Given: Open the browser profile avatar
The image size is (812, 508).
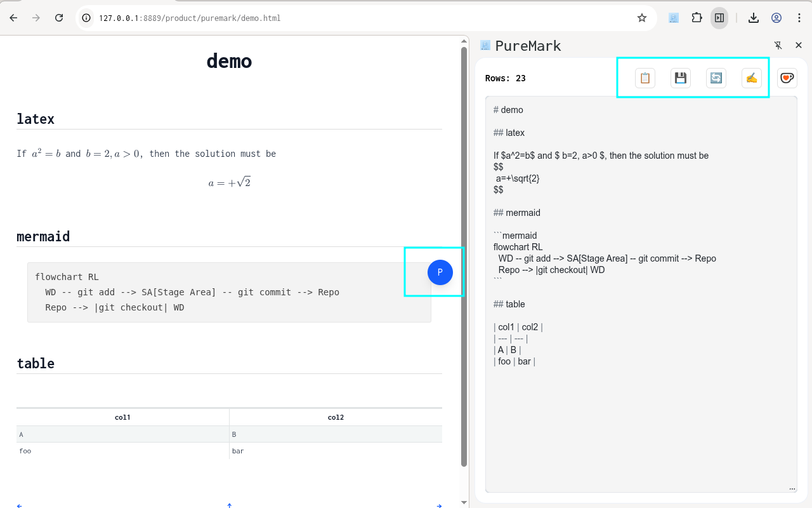Looking at the screenshot, I should pos(776,18).
